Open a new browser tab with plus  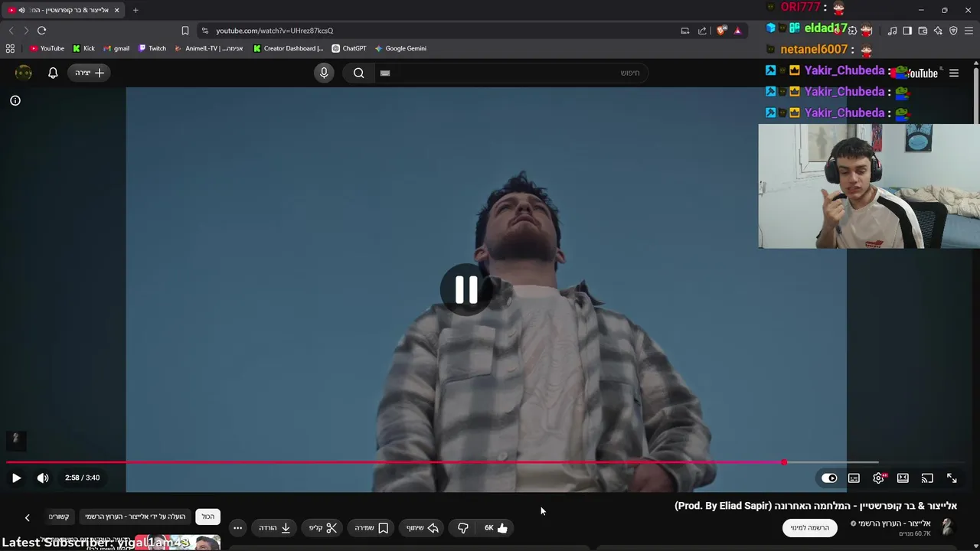136,10
